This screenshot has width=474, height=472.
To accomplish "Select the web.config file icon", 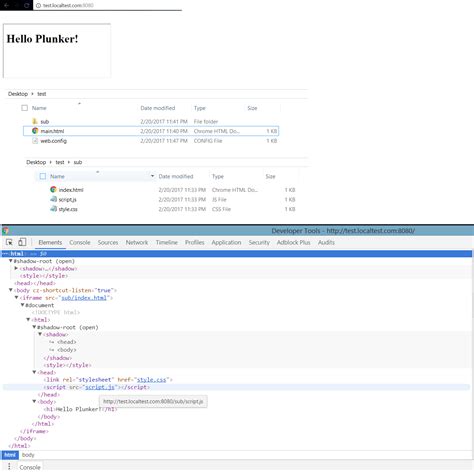I will 35,141.
